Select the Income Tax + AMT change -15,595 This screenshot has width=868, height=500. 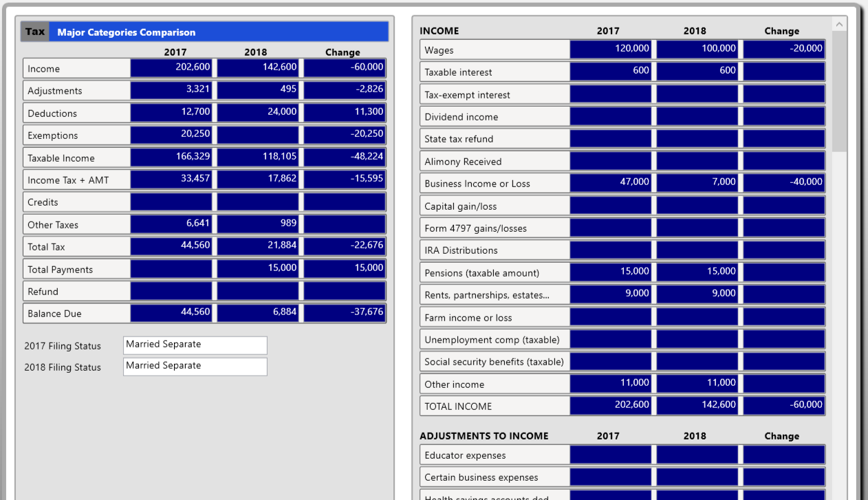(x=345, y=180)
